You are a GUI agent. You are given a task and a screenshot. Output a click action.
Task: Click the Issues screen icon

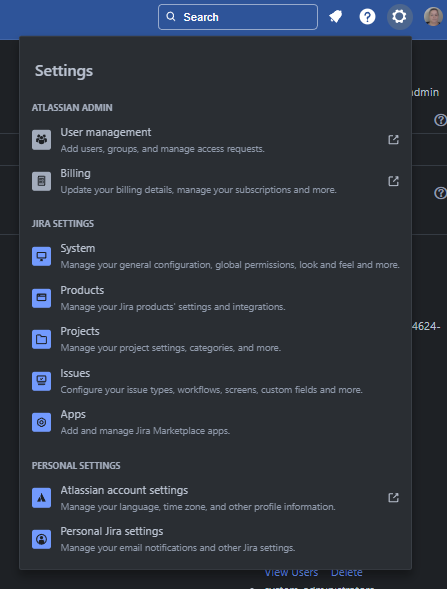[x=41, y=381]
